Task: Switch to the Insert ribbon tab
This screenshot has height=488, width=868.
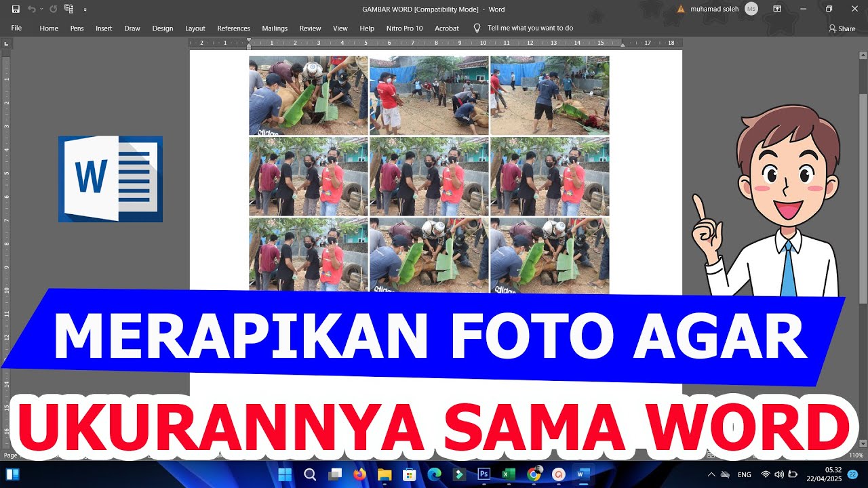Action: point(104,28)
